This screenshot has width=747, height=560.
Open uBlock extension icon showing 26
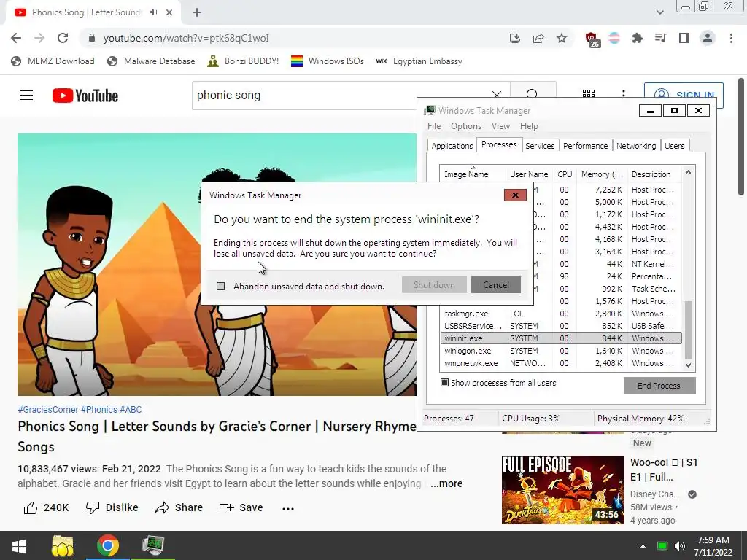click(x=592, y=39)
